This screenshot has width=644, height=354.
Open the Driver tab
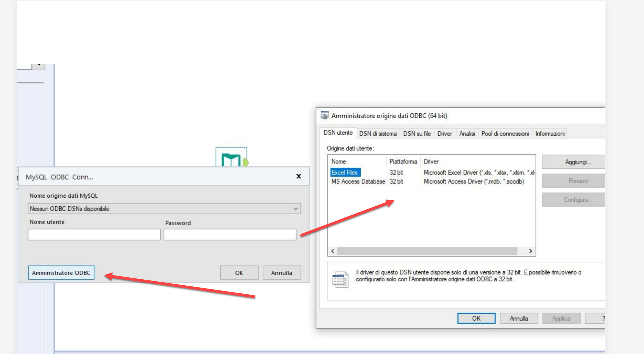click(444, 134)
